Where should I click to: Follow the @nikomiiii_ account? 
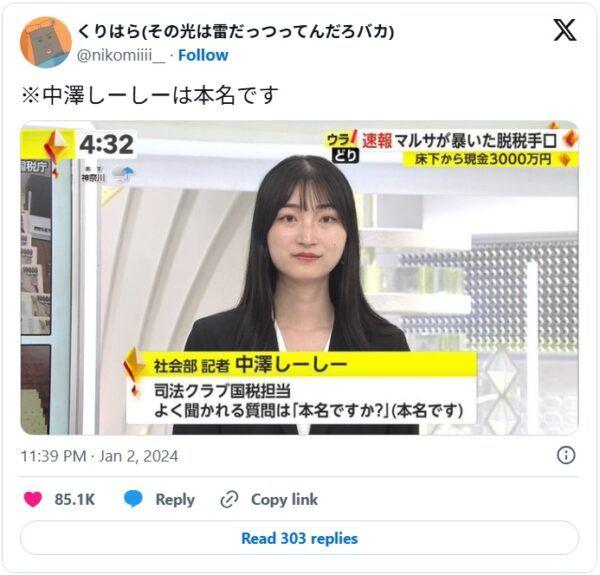point(203,55)
